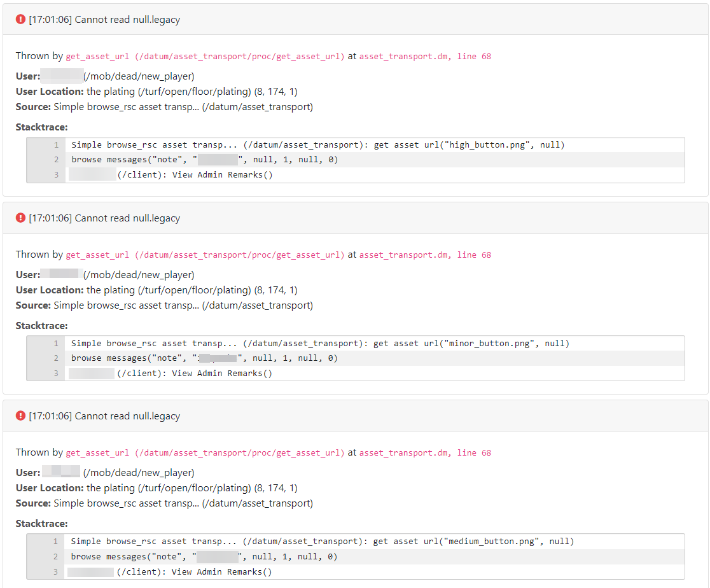Collapse the second 'Cannot read null.legacy' header
This screenshot has height=588, width=710.
click(x=356, y=218)
